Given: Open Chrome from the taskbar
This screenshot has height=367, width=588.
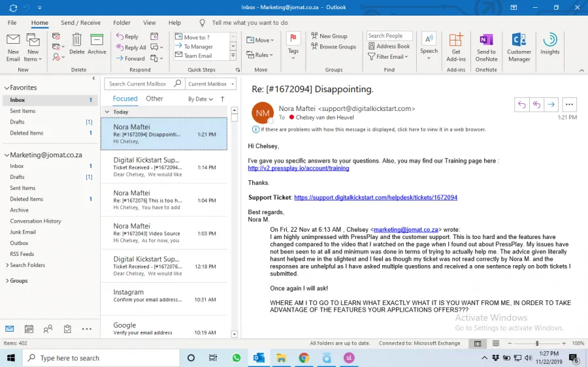Looking at the screenshot, I should point(304,358).
